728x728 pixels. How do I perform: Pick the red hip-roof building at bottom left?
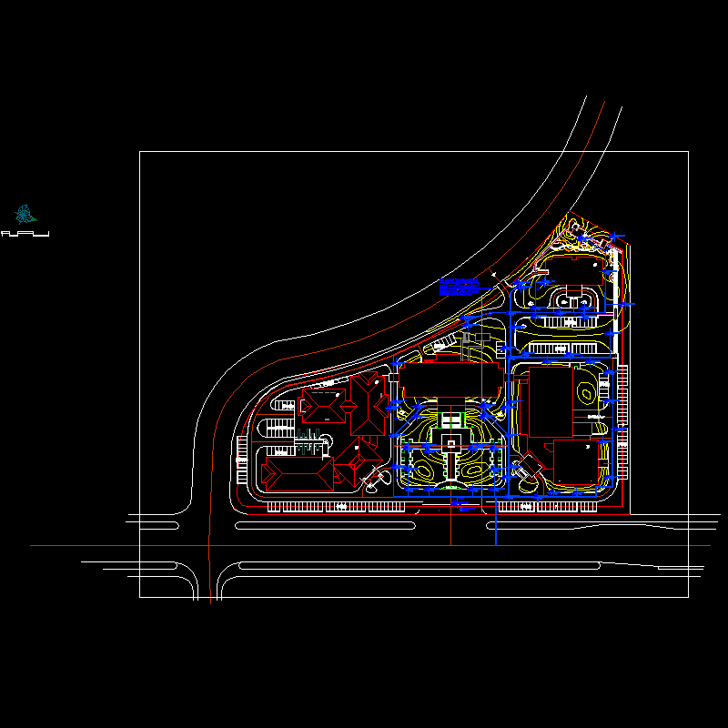click(294, 472)
